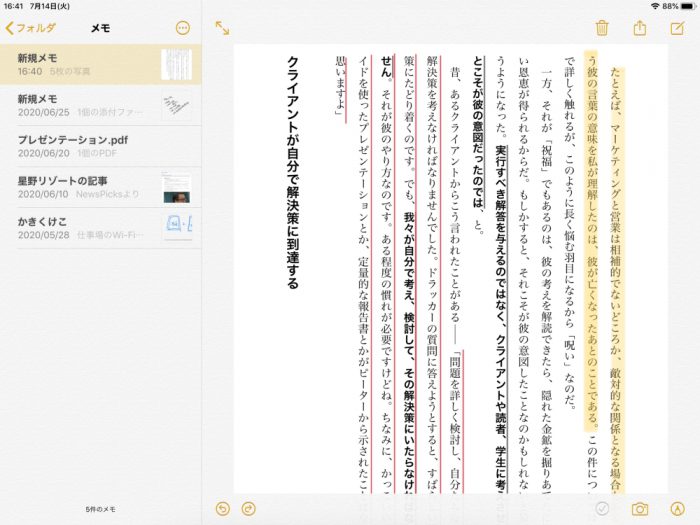Screen dimensions: 700x525
Task: Open the 星野リゾートの記事 note
Action: pyautogui.click(x=100, y=188)
